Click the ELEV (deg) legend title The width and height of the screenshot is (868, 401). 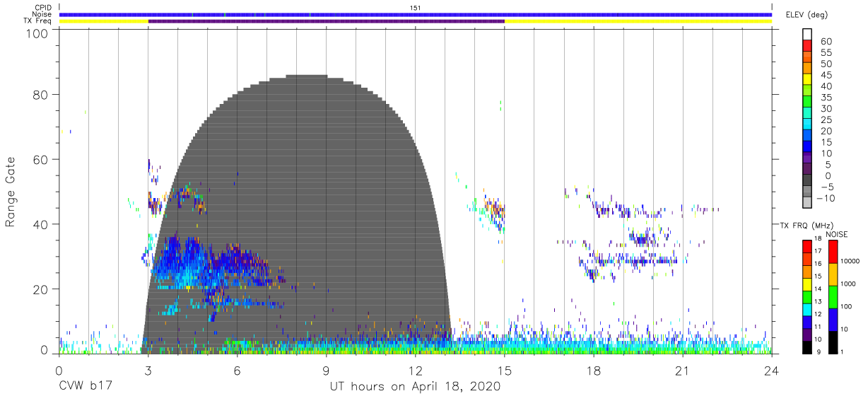(x=807, y=15)
